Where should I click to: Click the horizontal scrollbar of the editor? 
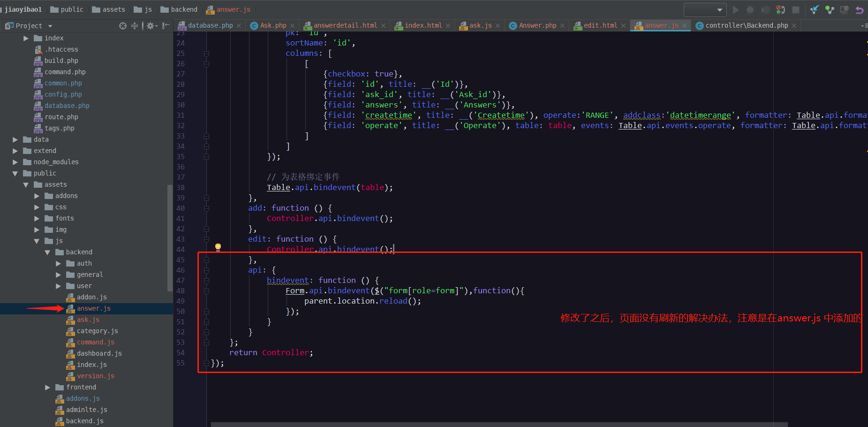click(499, 424)
